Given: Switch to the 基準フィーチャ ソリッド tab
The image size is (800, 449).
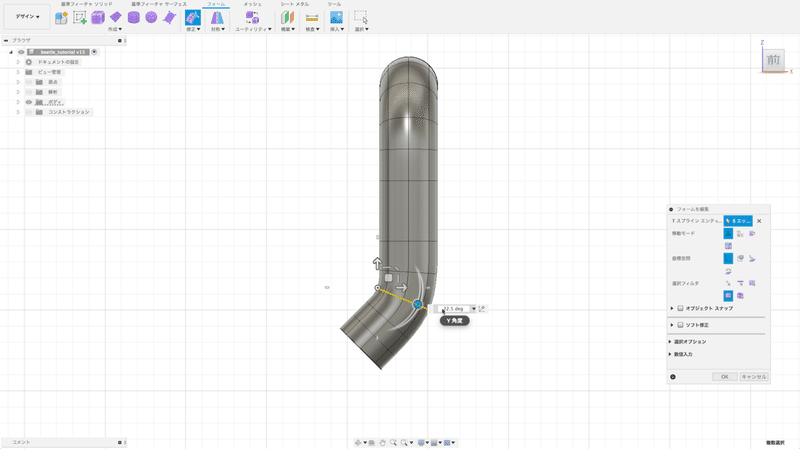Looking at the screenshot, I should 87,4.
